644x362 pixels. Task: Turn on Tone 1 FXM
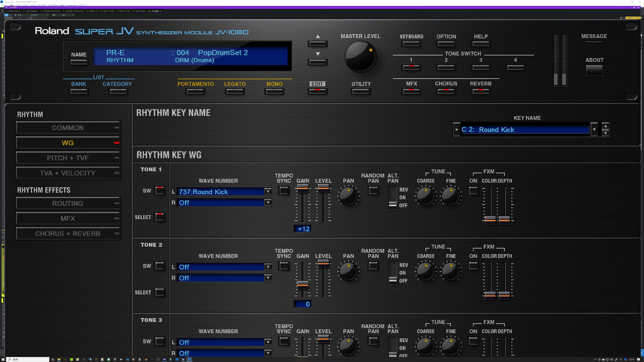click(473, 191)
